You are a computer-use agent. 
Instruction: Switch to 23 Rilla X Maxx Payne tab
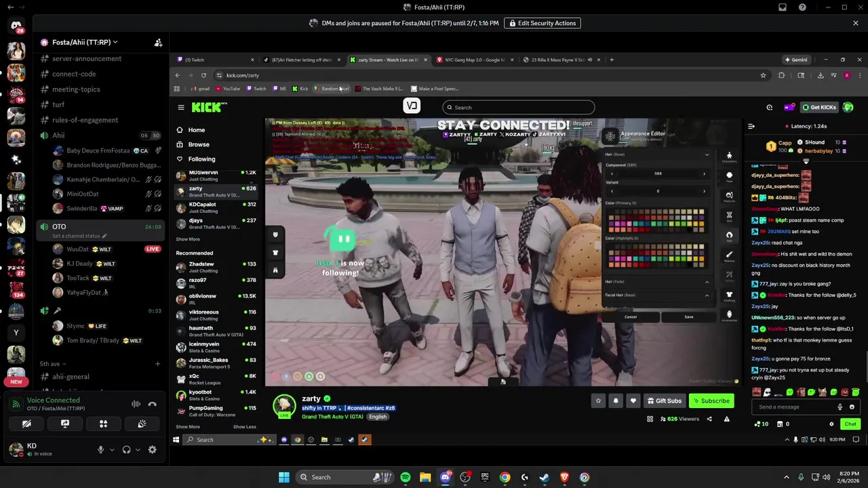click(561, 60)
